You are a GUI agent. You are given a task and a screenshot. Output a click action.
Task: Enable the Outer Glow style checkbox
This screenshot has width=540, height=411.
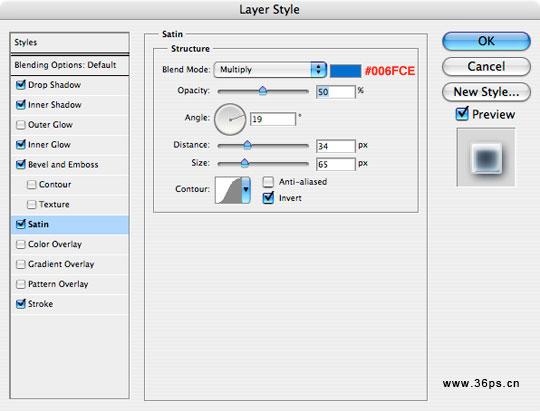[x=21, y=125]
